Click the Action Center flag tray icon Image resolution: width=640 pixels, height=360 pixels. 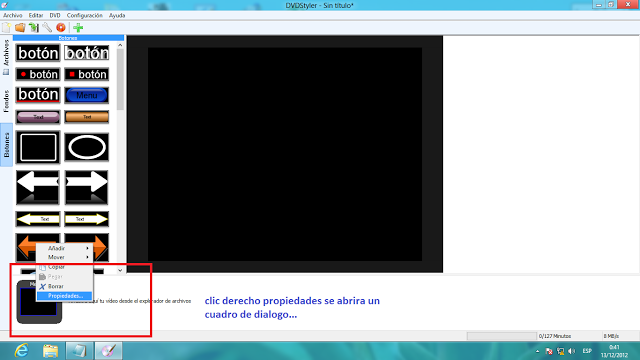(x=549, y=351)
